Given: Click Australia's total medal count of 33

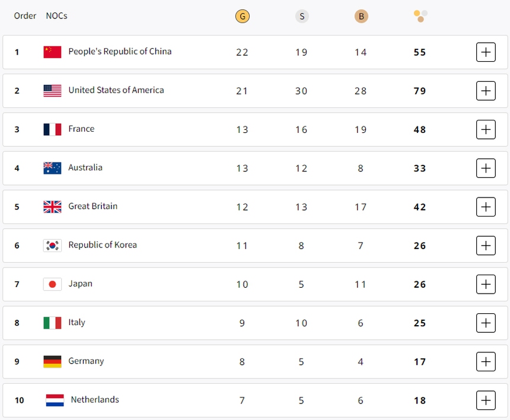Looking at the screenshot, I should click(x=419, y=168).
